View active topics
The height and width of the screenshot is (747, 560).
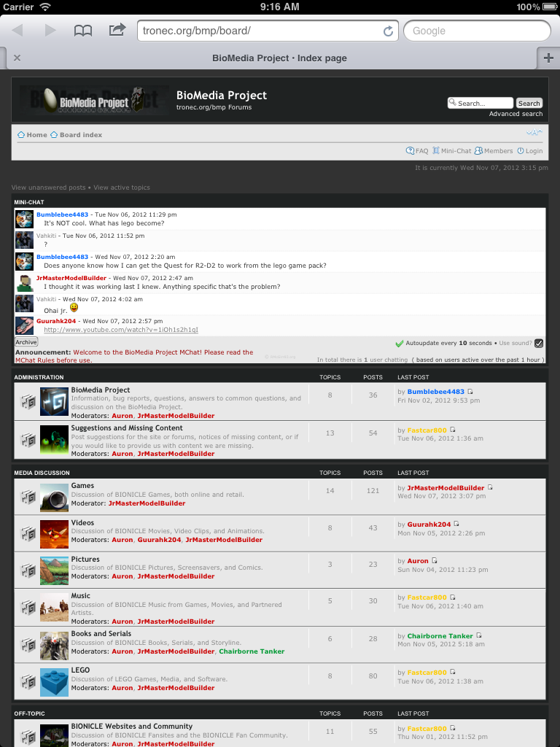coord(122,187)
